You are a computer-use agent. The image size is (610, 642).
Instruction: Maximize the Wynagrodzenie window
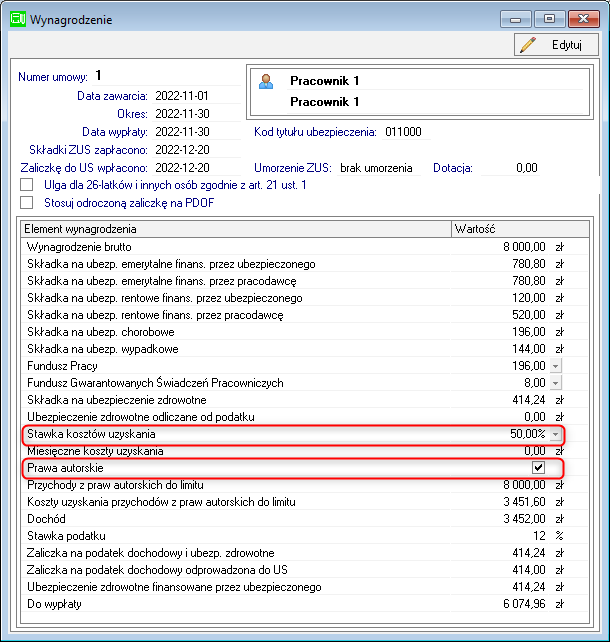click(549, 19)
